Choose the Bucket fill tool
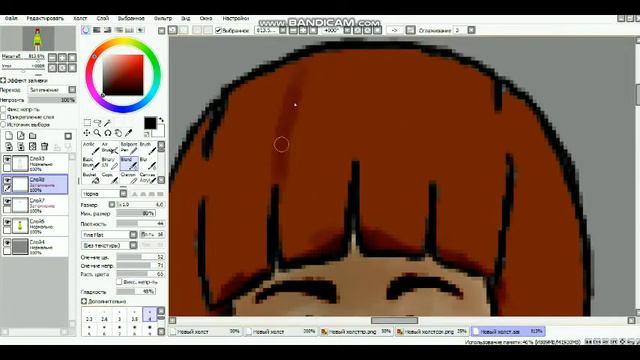Viewport: 640px width, 360px height. (x=91, y=178)
